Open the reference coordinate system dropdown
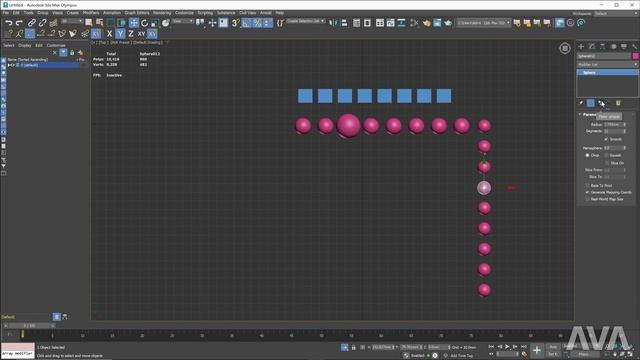The height and width of the screenshot is (360, 640). point(182,21)
